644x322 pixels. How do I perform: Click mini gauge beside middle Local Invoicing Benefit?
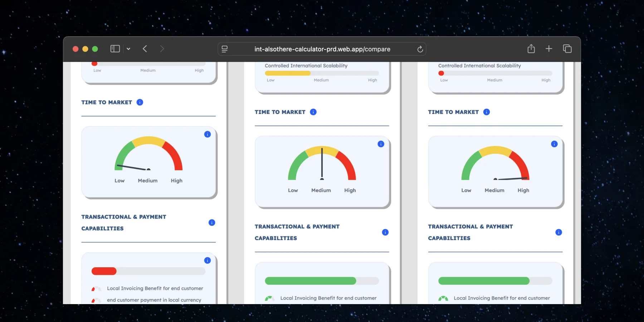(270, 298)
